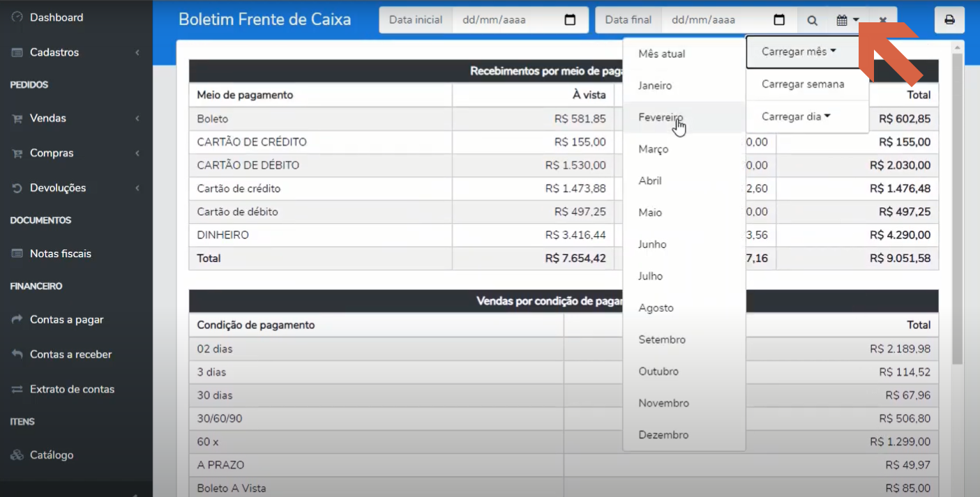The height and width of the screenshot is (497, 980).
Task: Click value R$ 3.416,44
Action: point(575,235)
